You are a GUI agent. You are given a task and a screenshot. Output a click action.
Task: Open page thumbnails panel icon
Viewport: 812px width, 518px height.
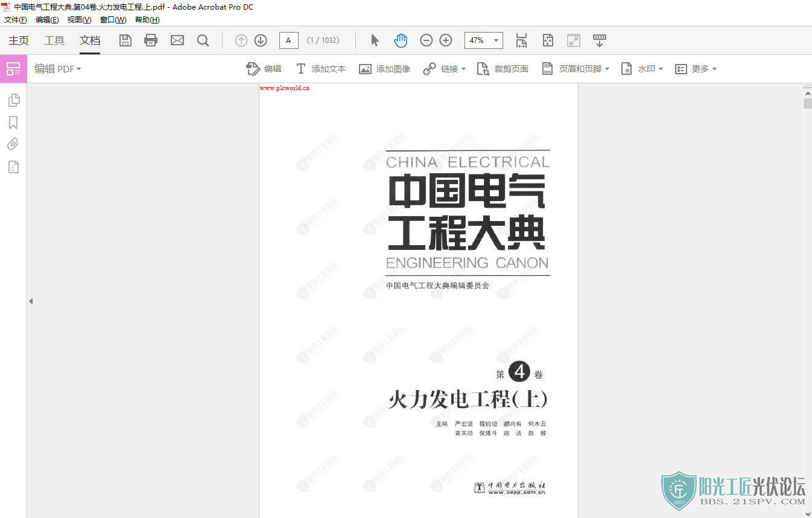tap(13, 100)
